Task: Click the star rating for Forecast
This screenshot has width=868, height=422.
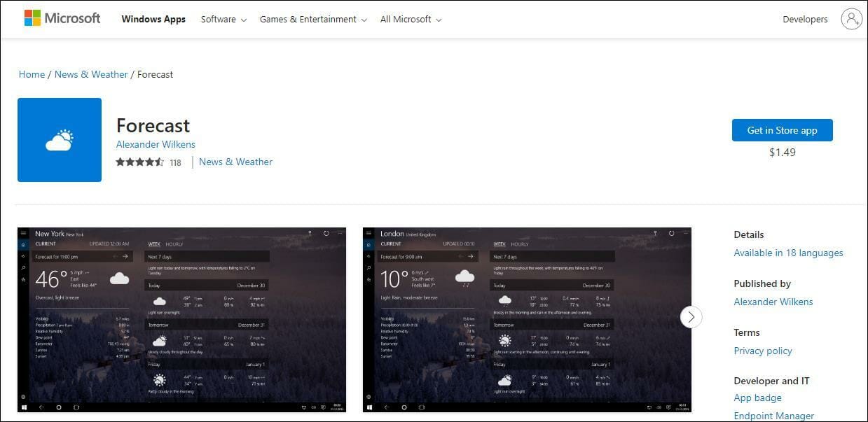Action: tap(140, 161)
